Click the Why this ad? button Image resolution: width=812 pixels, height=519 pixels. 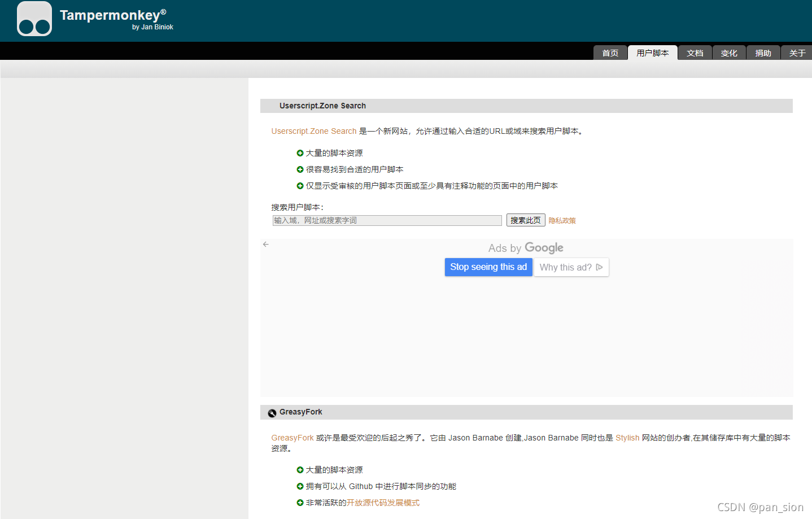click(x=571, y=267)
